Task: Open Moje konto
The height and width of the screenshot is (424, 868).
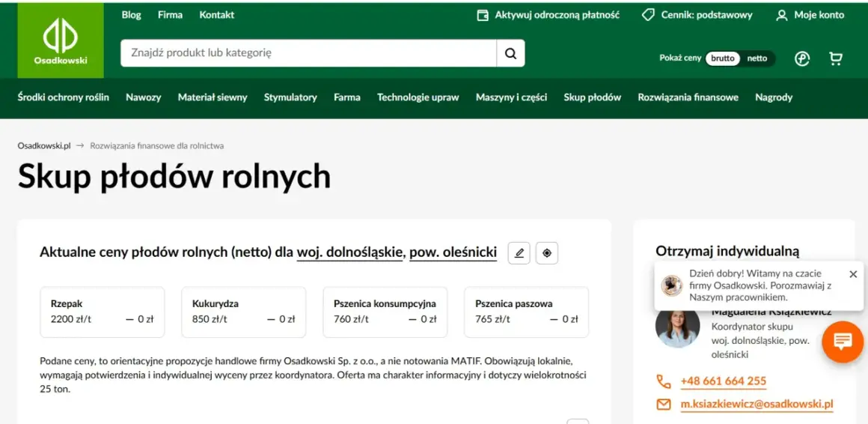Action: tap(819, 15)
